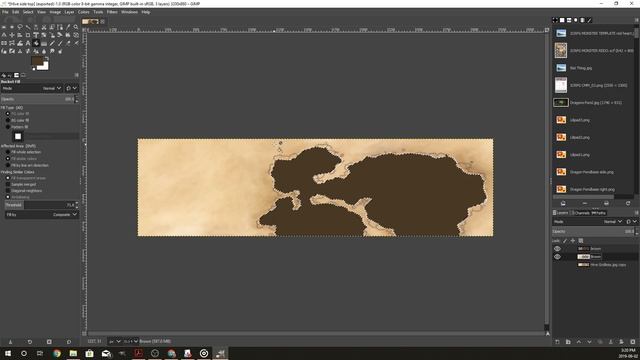
Task: Swap foreground and background colors
Action: click(47, 58)
